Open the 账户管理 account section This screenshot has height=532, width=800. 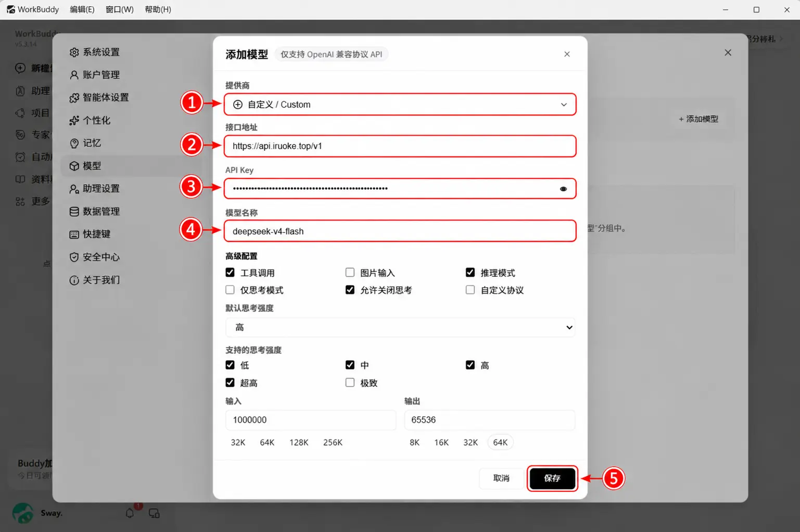coord(95,75)
